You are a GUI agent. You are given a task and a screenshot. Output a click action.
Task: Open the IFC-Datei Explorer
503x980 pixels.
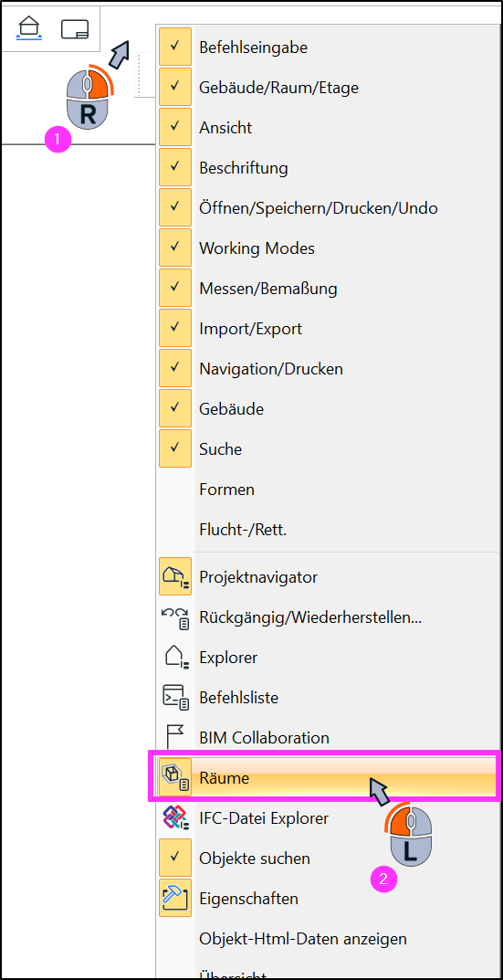pyautogui.click(x=328, y=817)
